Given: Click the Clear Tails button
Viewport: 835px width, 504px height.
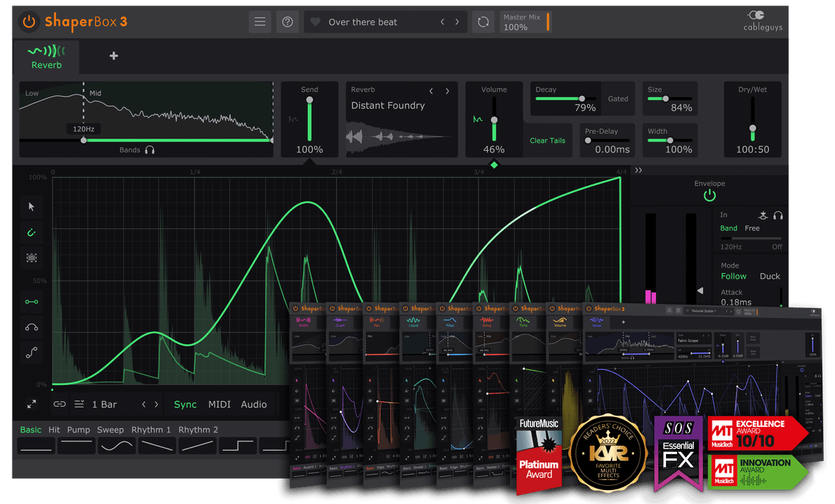Looking at the screenshot, I should (x=547, y=140).
